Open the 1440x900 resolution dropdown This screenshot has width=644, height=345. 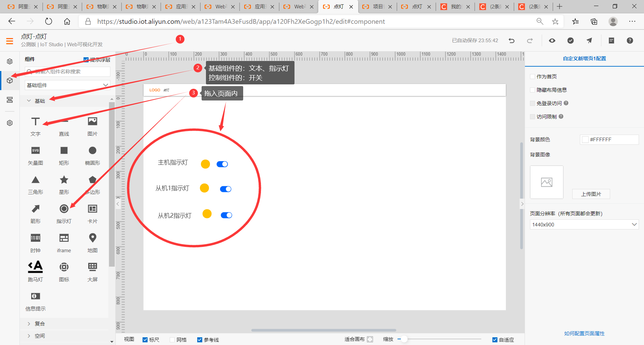(x=584, y=224)
